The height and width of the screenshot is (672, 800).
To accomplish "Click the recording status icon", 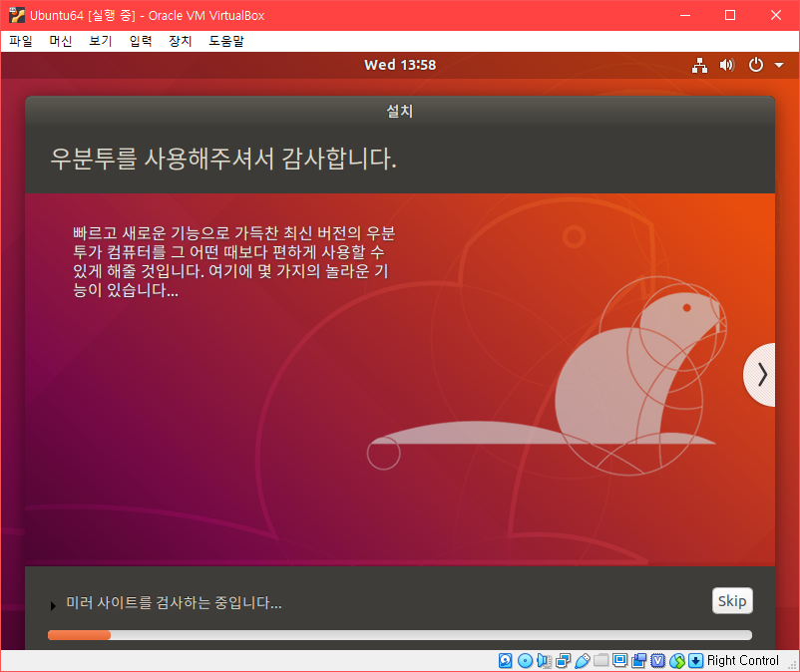I will pyautogui.click(x=638, y=660).
